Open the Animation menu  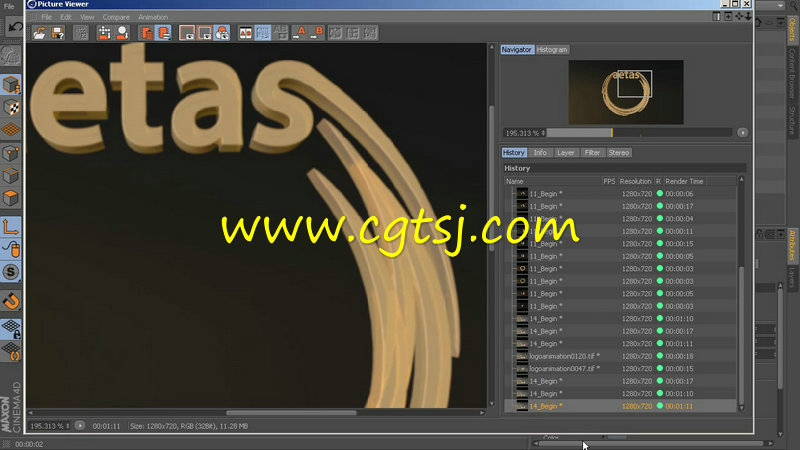click(x=153, y=17)
